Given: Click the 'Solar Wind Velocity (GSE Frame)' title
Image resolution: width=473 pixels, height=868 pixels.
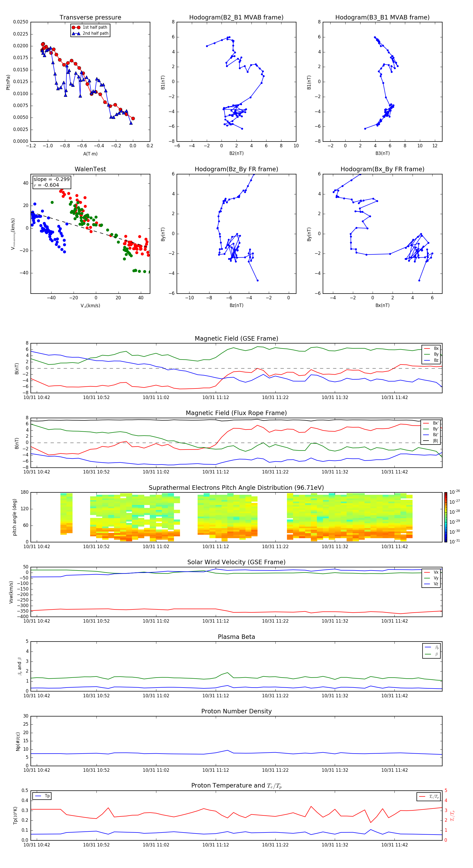Looking at the screenshot, I should pos(236,562).
